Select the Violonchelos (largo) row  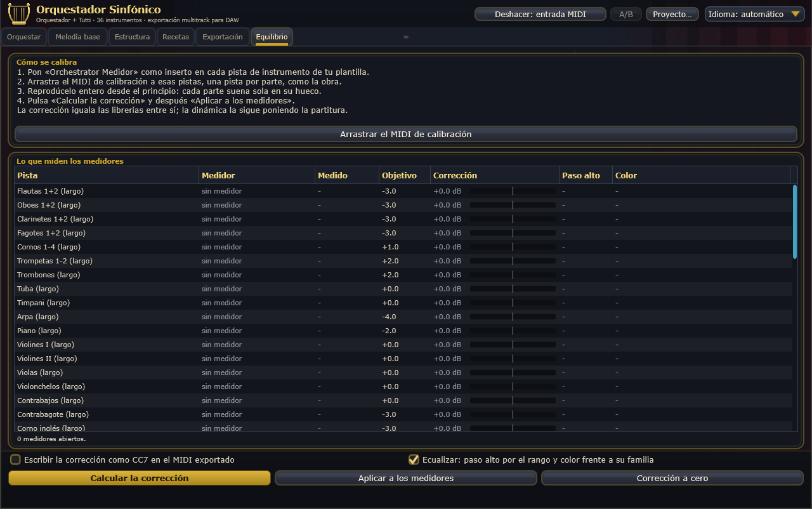pos(403,387)
